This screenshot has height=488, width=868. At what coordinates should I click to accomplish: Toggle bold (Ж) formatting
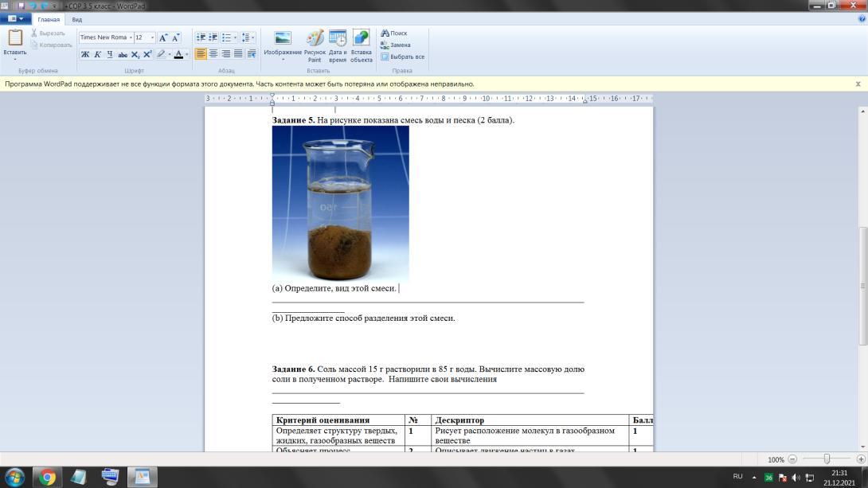tap(85, 54)
